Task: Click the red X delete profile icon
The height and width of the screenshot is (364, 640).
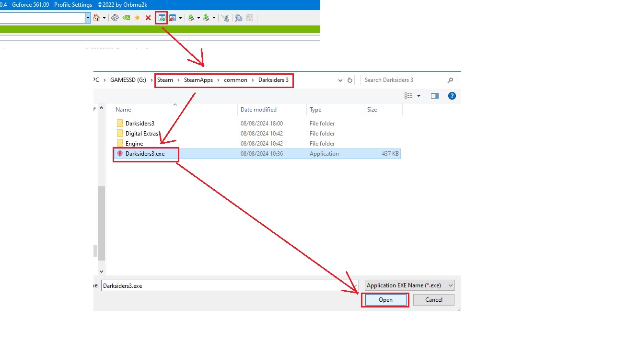Action: click(148, 18)
